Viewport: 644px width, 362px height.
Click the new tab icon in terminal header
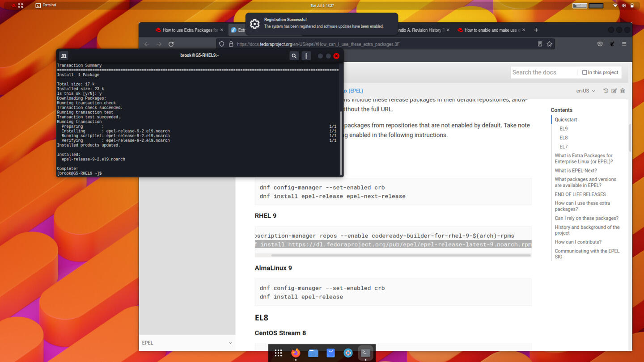point(64,56)
